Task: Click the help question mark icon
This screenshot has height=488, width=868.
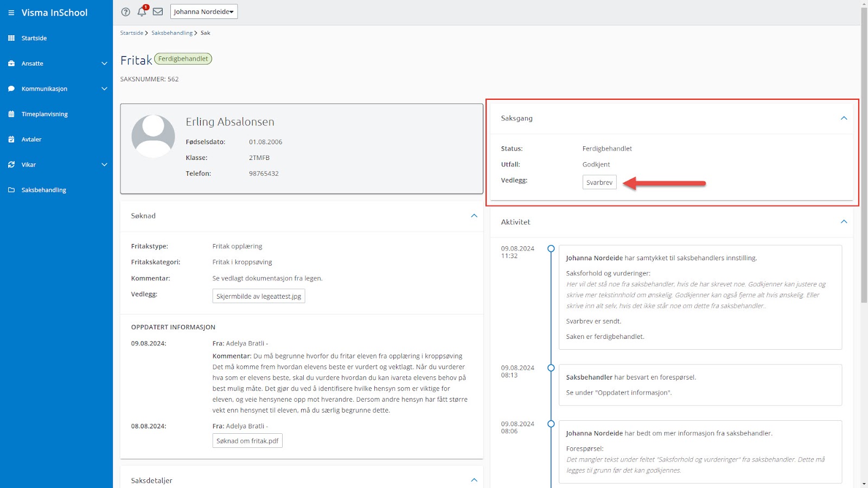Action: (x=126, y=11)
